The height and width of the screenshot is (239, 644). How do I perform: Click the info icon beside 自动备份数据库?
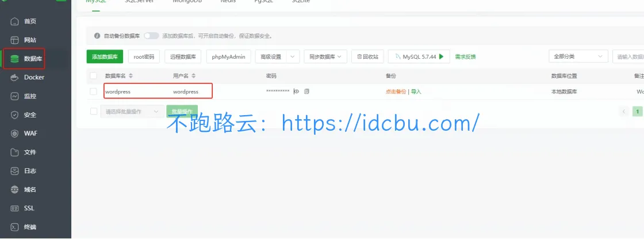(x=97, y=36)
